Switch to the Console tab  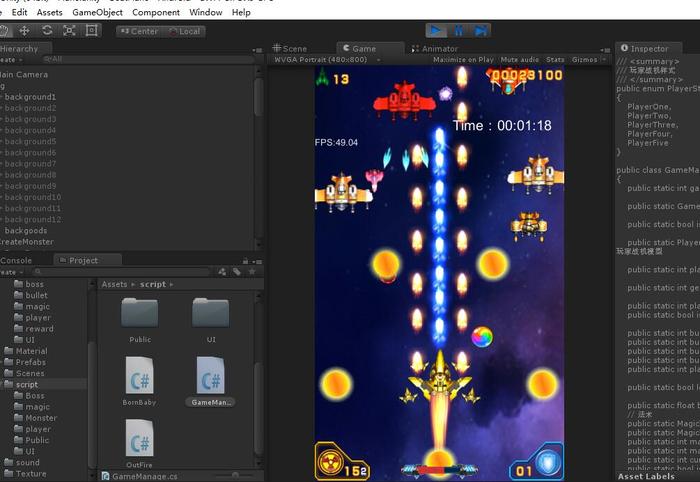(x=16, y=260)
